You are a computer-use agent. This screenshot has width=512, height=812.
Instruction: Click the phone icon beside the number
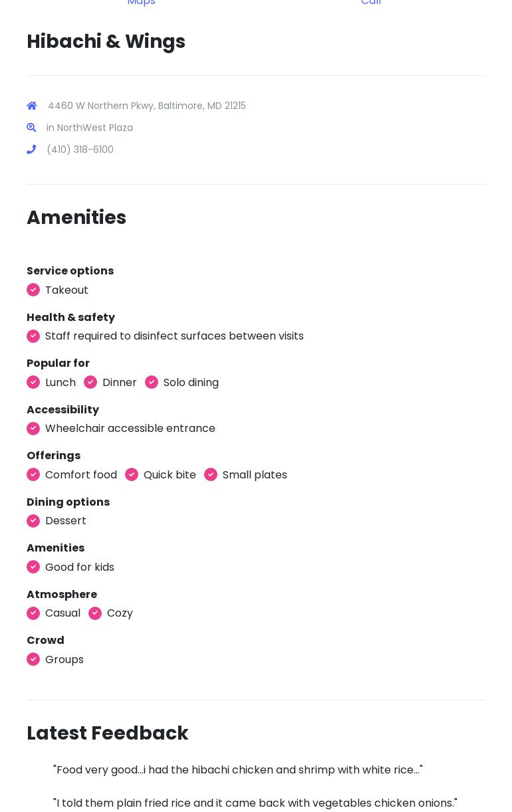click(31, 150)
